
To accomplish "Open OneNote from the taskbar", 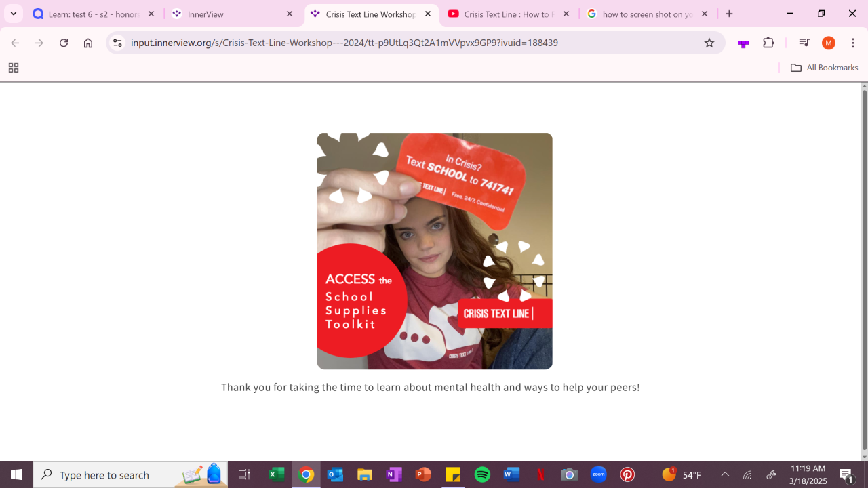I will [x=394, y=474].
